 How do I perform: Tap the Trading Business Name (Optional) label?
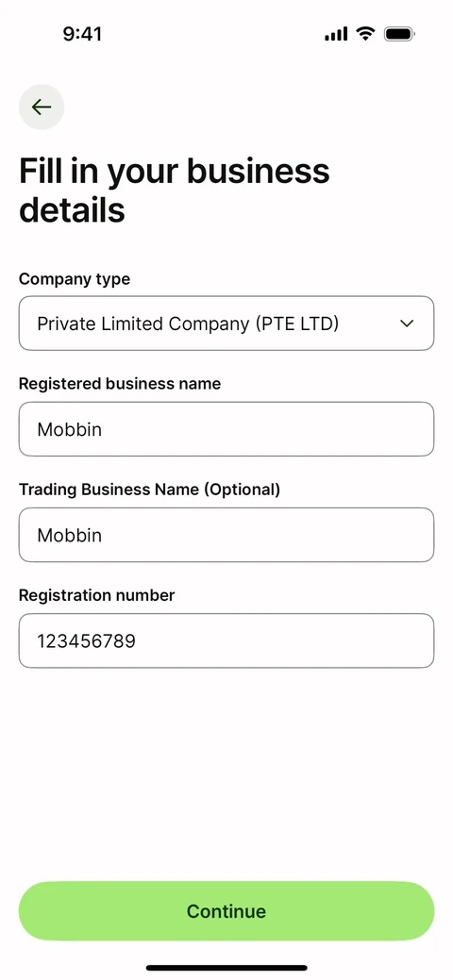click(149, 490)
